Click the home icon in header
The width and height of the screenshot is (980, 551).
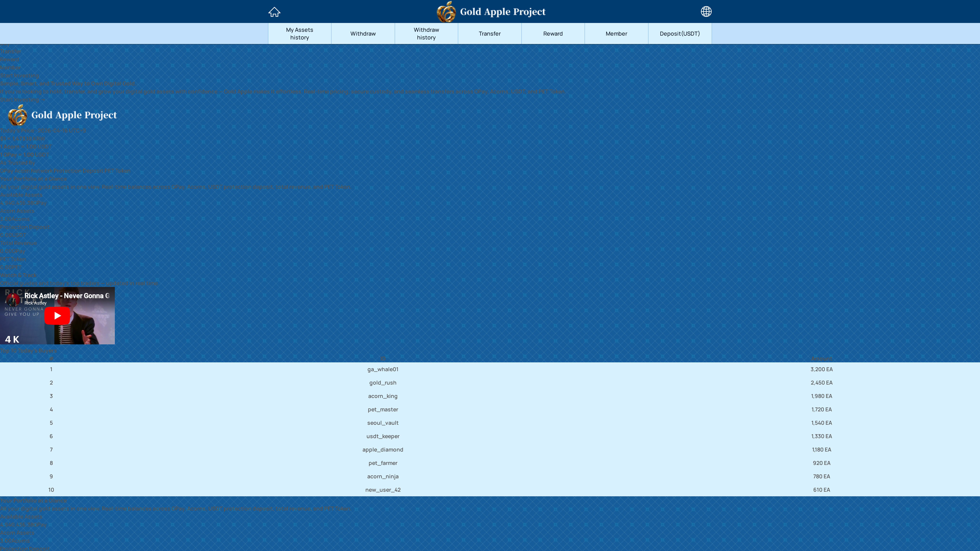click(274, 12)
